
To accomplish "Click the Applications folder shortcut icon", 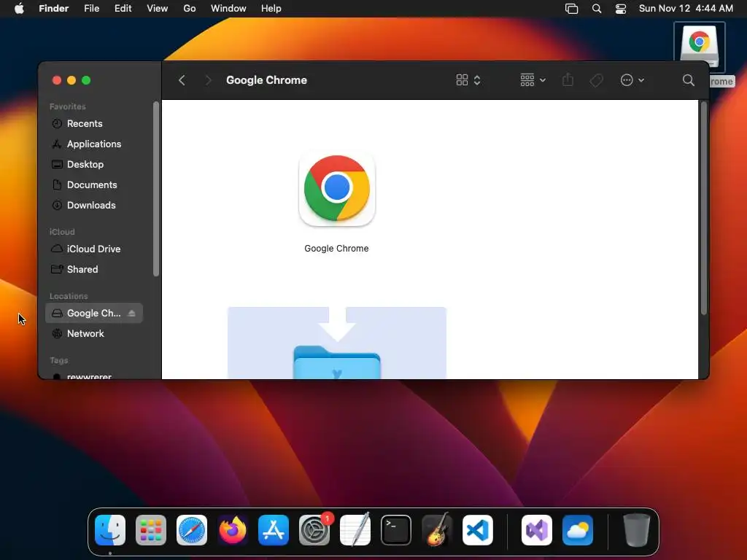I will (337, 362).
